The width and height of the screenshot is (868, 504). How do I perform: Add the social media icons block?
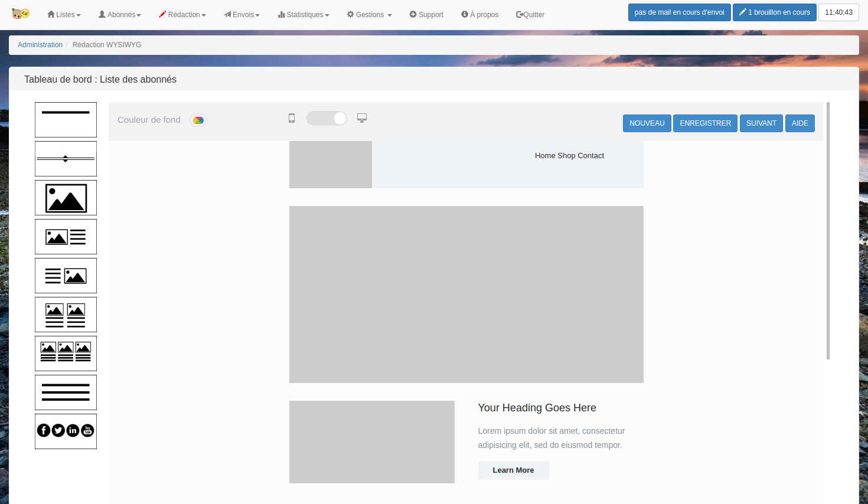coord(66,431)
